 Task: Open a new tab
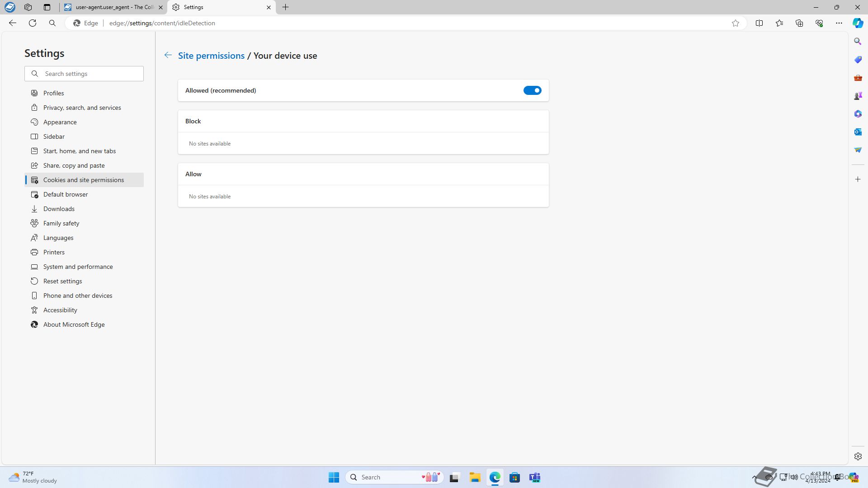pos(286,7)
